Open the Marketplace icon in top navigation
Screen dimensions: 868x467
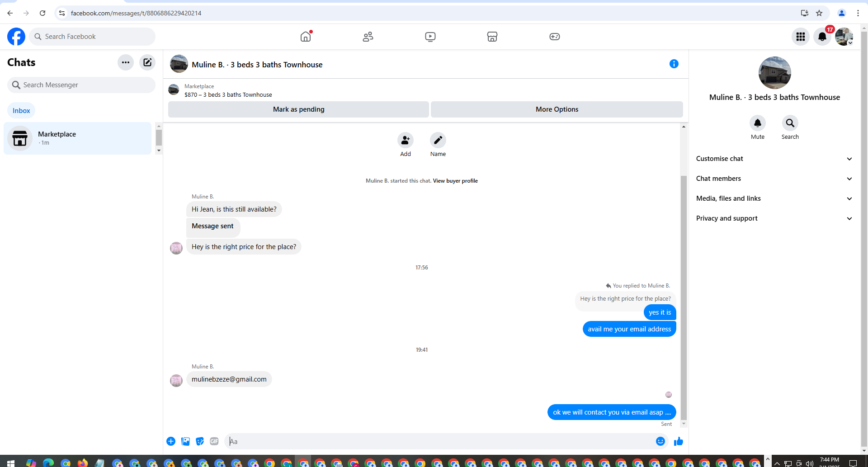[x=492, y=37]
